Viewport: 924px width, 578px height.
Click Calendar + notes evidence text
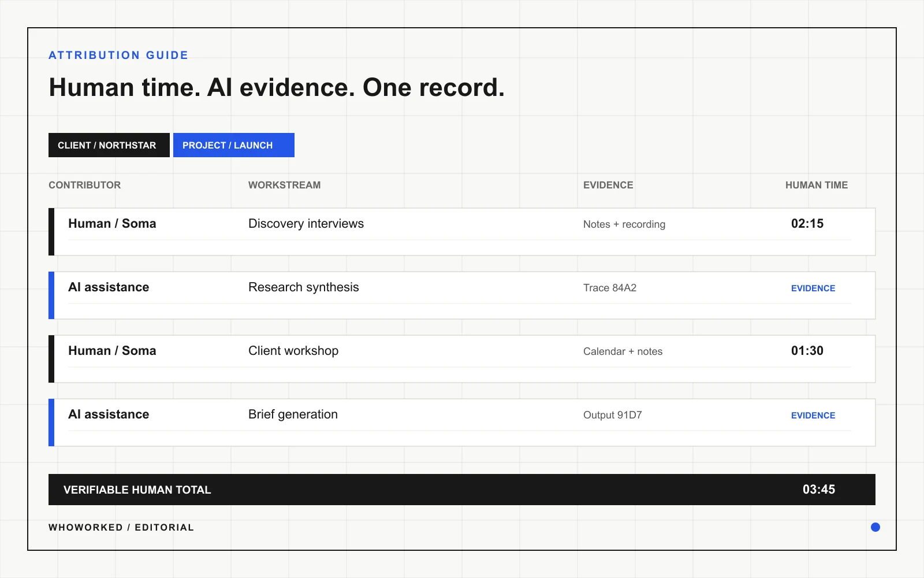point(623,351)
